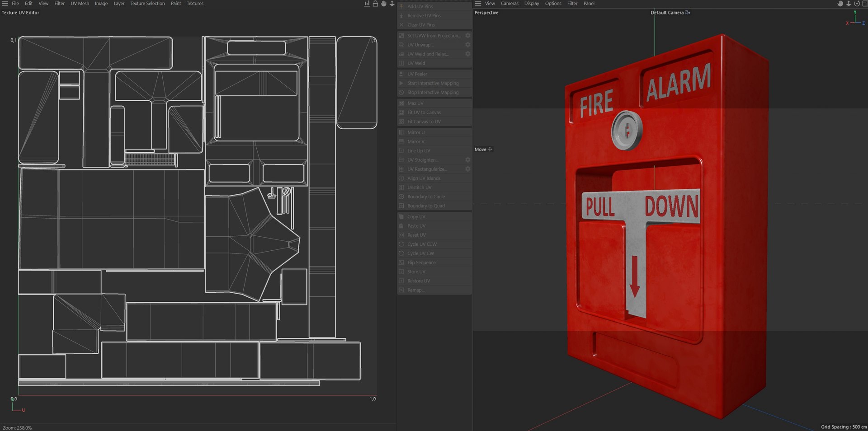Image resolution: width=868 pixels, height=431 pixels.
Task: Click the viewport orbit rotate icon
Action: [x=857, y=4]
